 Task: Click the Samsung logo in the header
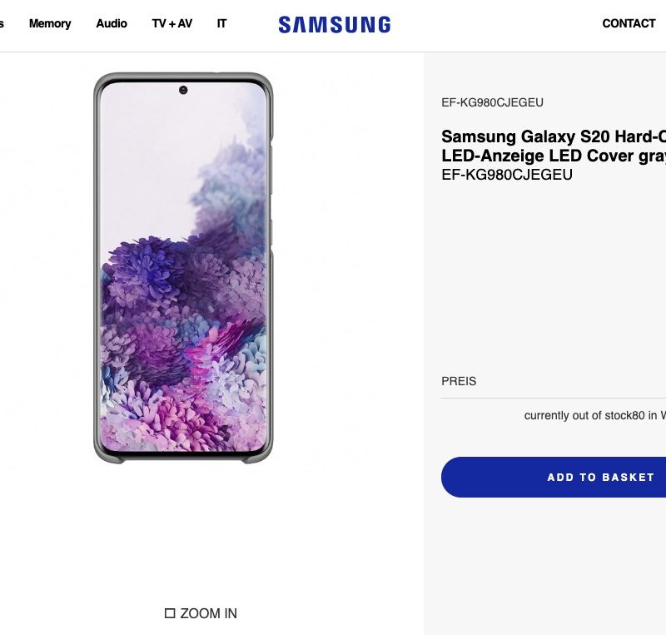(x=334, y=24)
